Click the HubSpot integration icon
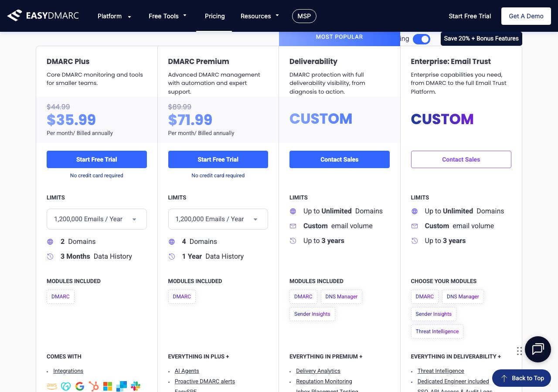 [x=94, y=386]
